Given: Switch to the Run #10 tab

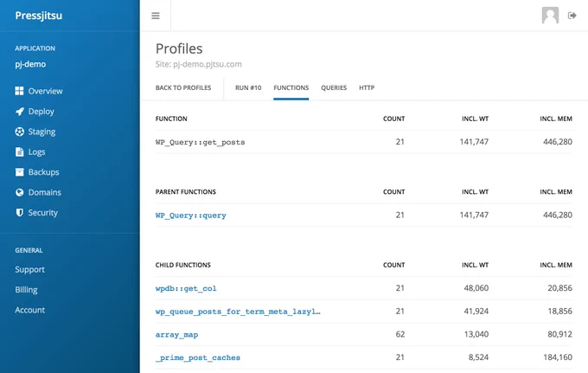Looking at the screenshot, I should click(x=248, y=87).
